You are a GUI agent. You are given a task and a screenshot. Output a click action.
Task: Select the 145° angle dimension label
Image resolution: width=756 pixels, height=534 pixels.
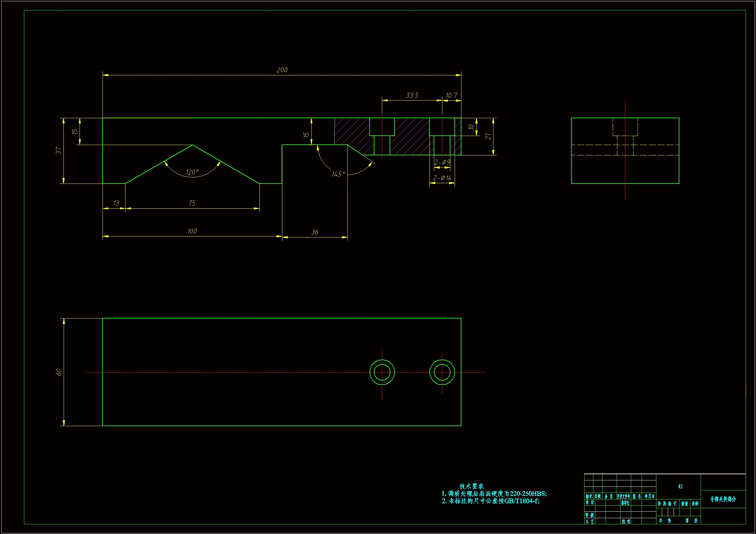[338, 174]
